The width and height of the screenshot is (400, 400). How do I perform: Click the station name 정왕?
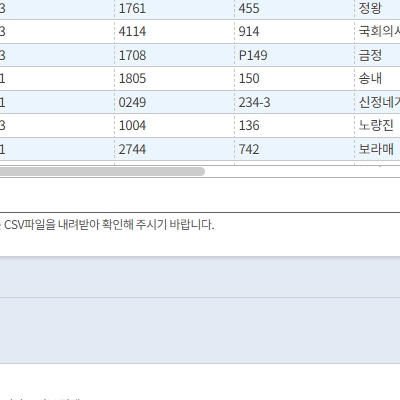[x=370, y=8]
